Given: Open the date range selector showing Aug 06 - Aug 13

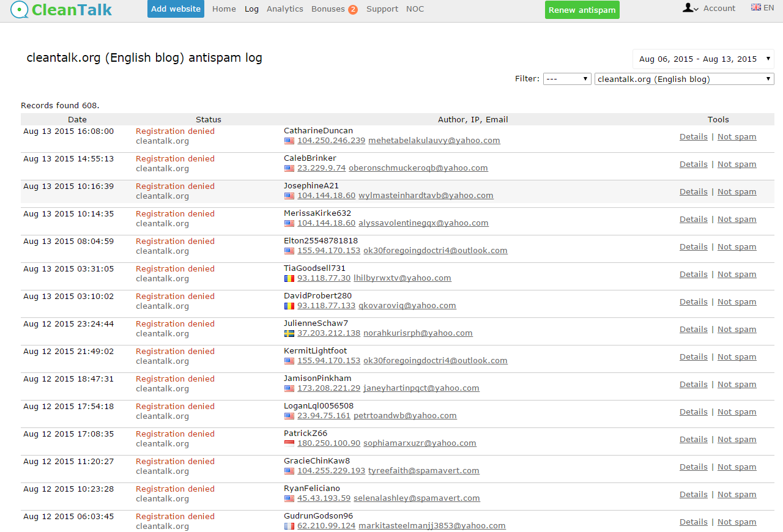Looking at the screenshot, I should pos(703,58).
